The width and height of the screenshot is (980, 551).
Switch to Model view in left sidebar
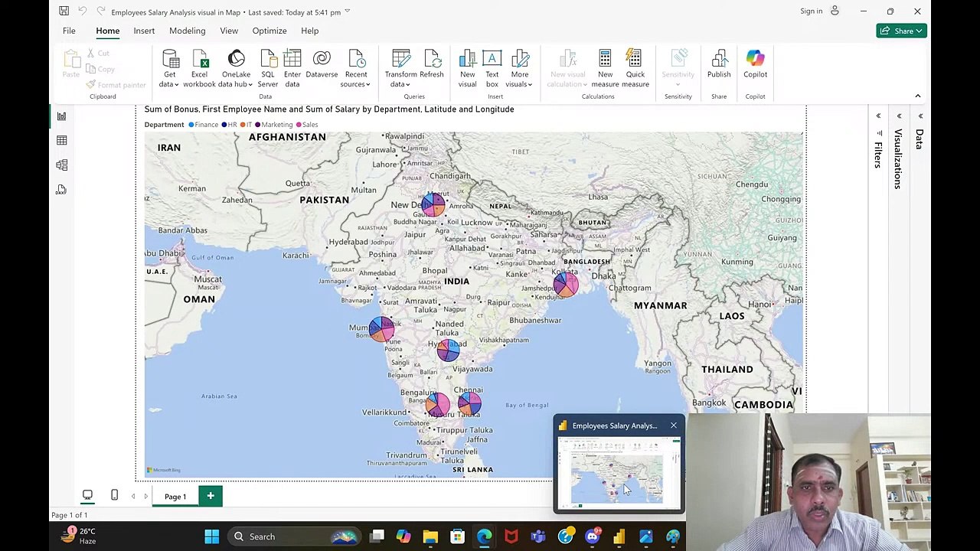[x=61, y=165]
